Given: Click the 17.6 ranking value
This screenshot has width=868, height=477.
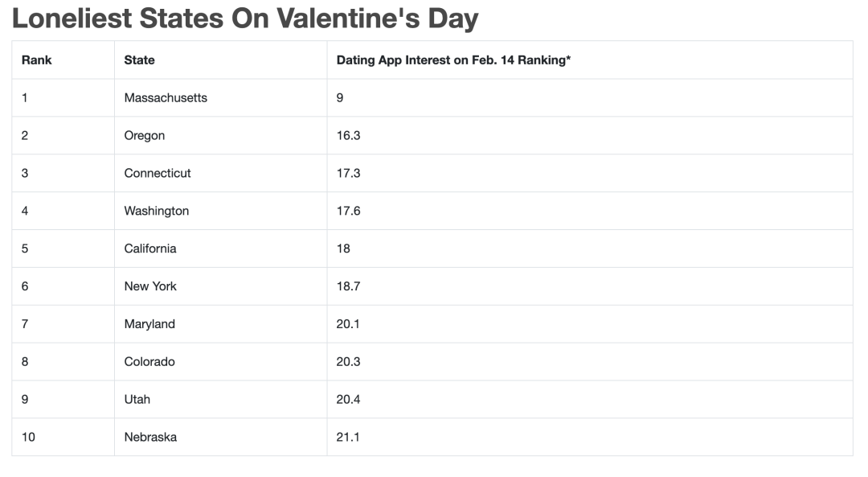Looking at the screenshot, I should coord(348,211).
